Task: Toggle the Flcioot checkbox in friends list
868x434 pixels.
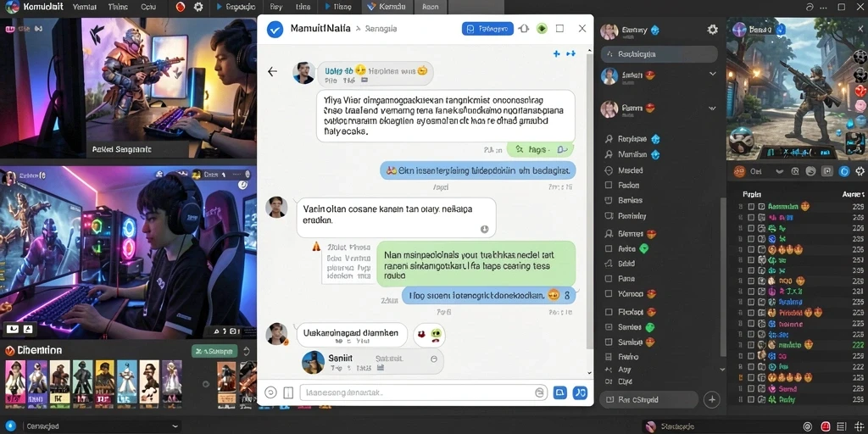Action: point(609,312)
